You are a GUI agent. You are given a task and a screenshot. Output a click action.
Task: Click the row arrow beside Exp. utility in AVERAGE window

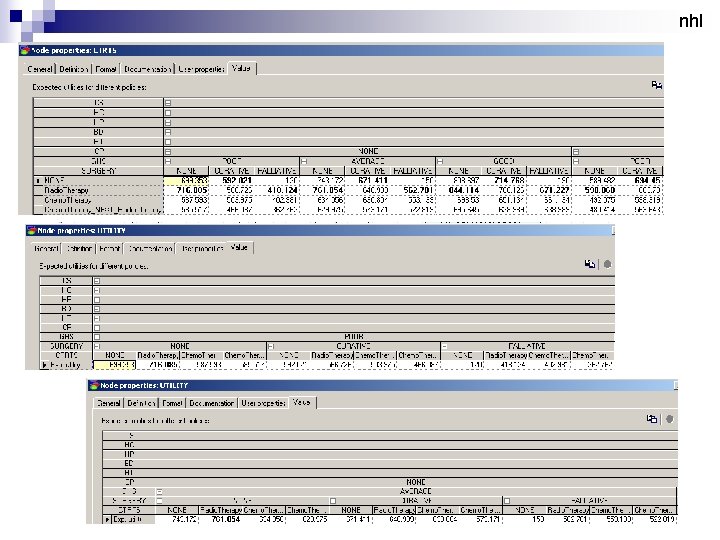click(107, 519)
